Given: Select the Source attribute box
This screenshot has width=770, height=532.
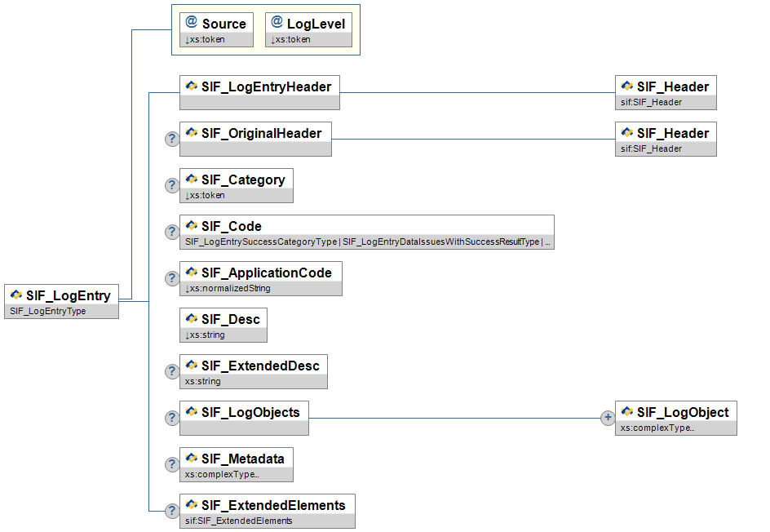Looking at the screenshot, I should pyautogui.click(x=216, y=29).
